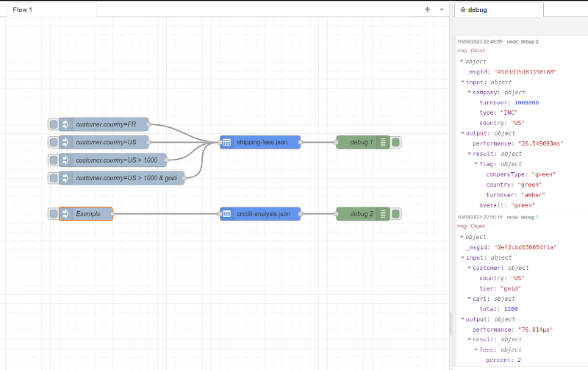Click performance value "26.549093ms"
Screen dimensions: 588x370
click(540, 143)
